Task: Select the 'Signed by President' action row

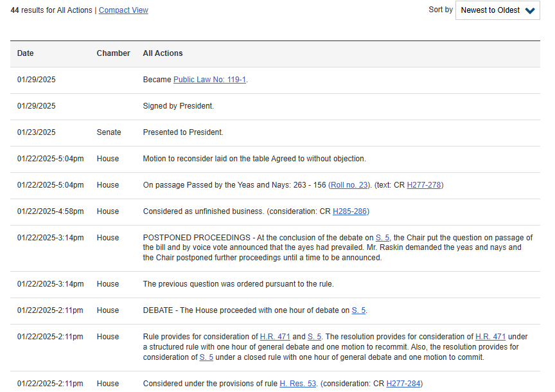Action: [275, 106]
